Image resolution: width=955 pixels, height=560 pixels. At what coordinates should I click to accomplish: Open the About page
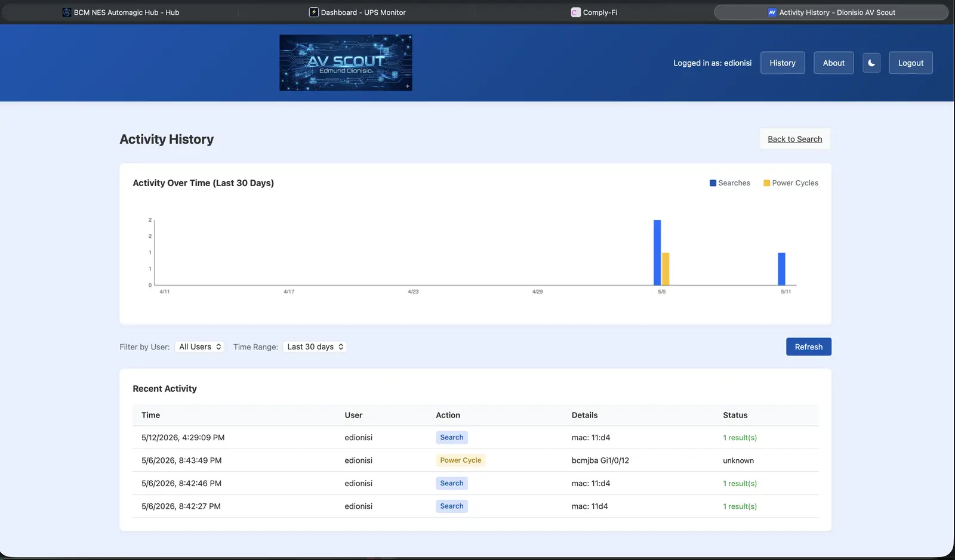(x=833, y=63)
